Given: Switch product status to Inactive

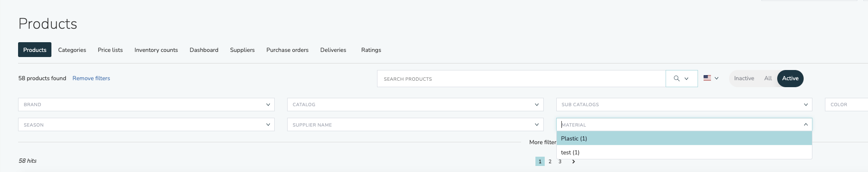Looking at the screenshot, I should (744, 78).
